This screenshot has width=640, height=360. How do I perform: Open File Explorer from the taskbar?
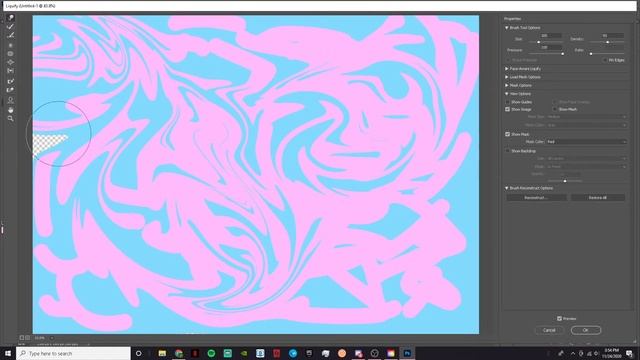162,353
